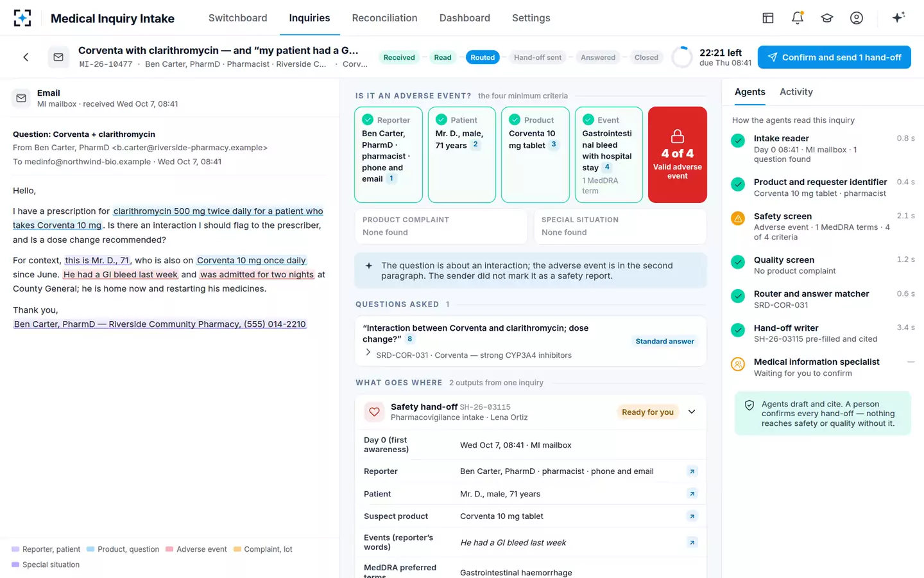Click Confirm and send 1 hand-off

[x=834, y=57]
